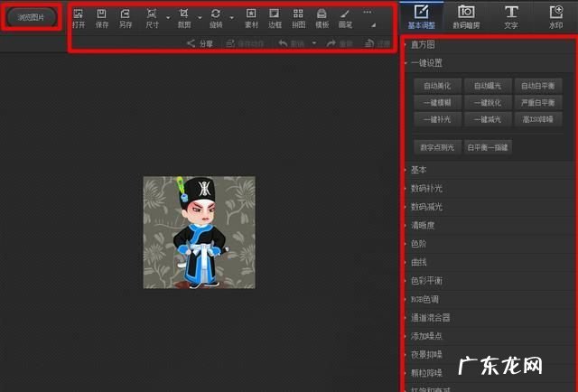
Task: Open the 尺寸 (Size) dropdown arrow
Action: coord(168,18)
